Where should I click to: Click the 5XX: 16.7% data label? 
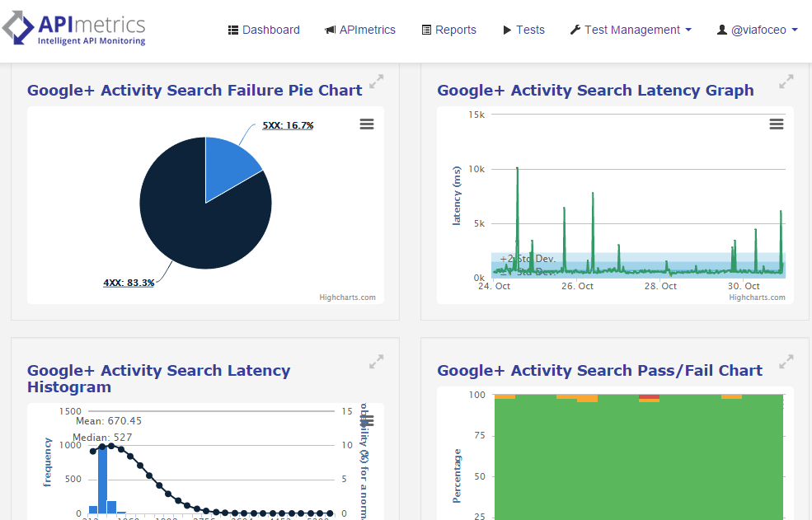(x=288, y=125)
